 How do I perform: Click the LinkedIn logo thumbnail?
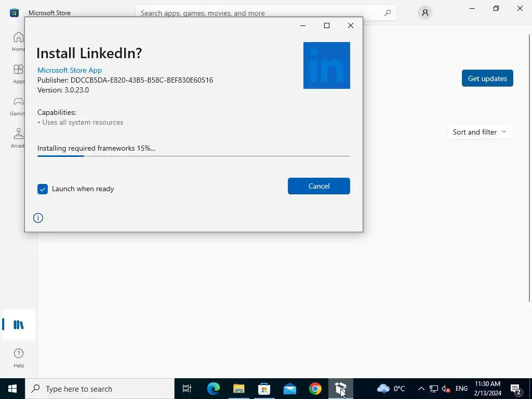click(326, 65)
